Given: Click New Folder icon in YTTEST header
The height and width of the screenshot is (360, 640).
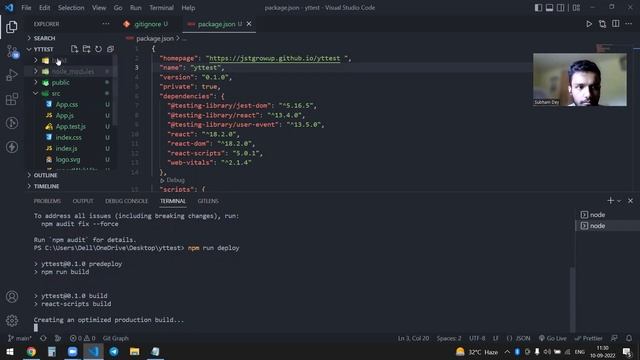Looking at the screenshot, I should click(x=87, y=49).
